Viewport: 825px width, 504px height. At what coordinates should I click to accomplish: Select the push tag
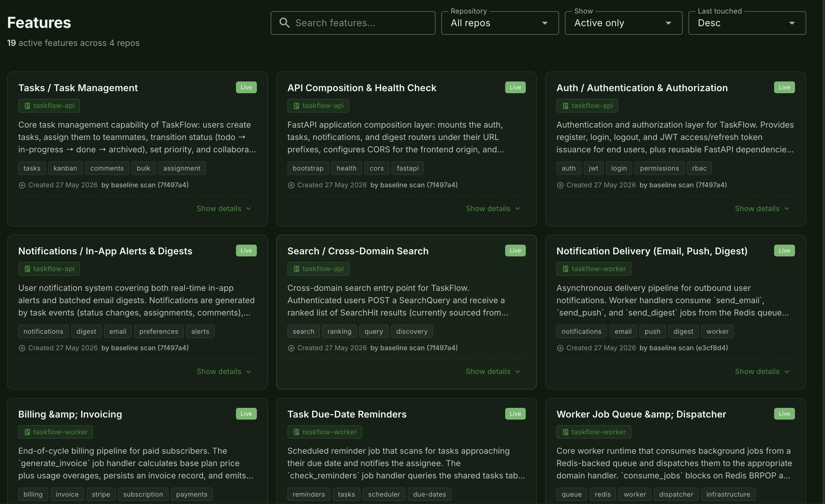653,331
